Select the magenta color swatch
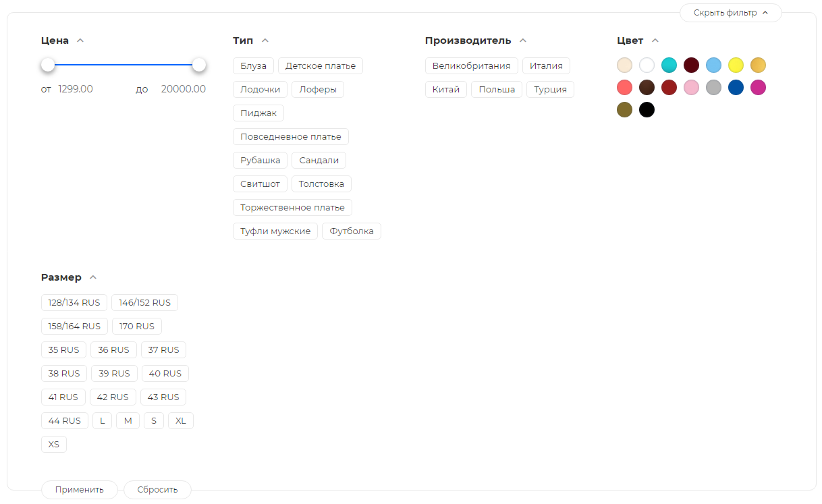The image size is (822, 504). pos(758,88)
